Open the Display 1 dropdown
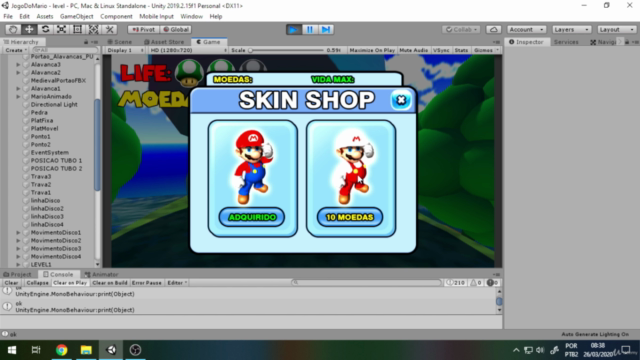The height and width of the screenshot is (360, 640). (x=125, y=50)
